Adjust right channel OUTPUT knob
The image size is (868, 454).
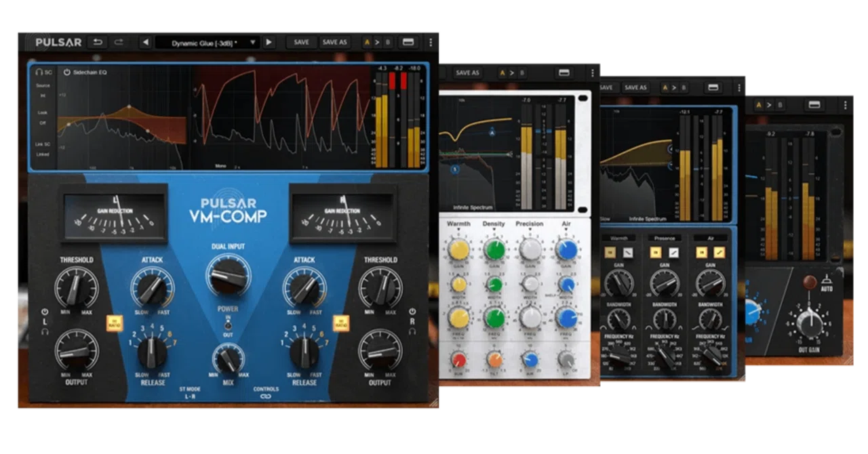click(x=380, y=349)
